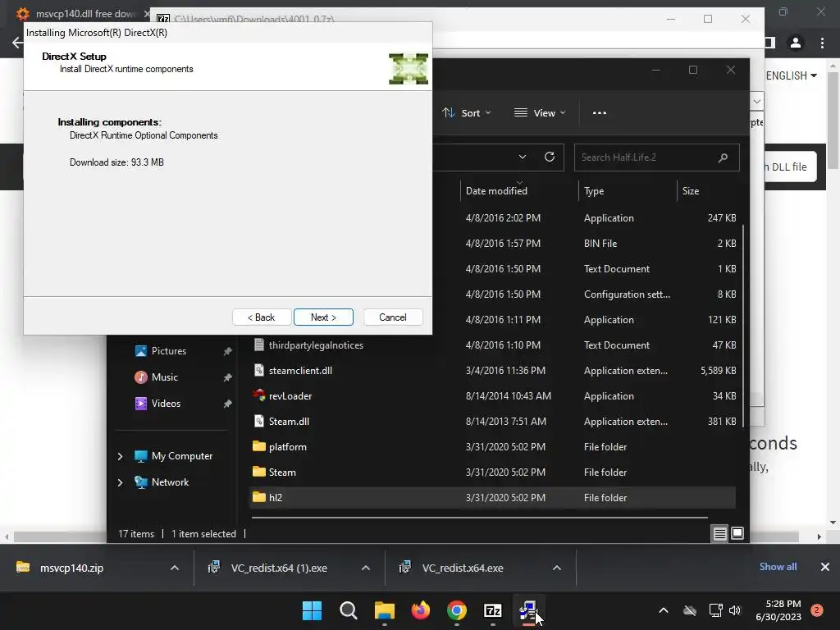
Task: Click the Search Half.Life.2 field
Action: click(x=656, y=157)
